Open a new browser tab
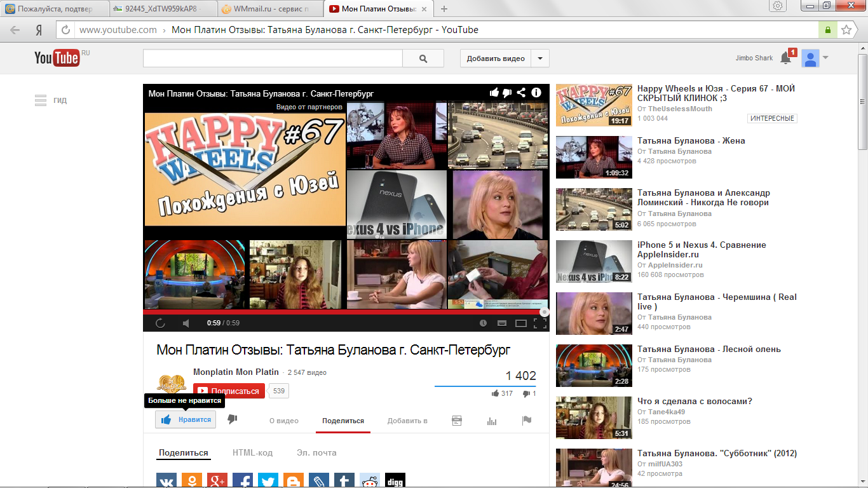 click(x=444, y=9)
